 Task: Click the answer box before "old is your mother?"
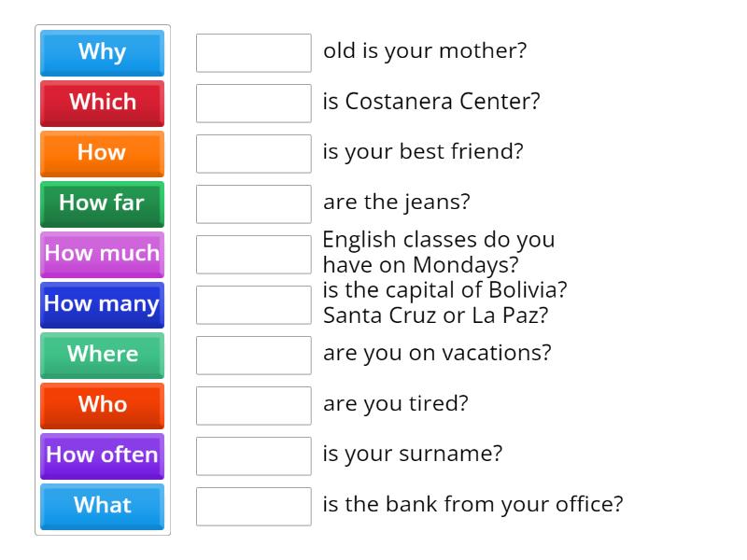[x=253, y=53]
